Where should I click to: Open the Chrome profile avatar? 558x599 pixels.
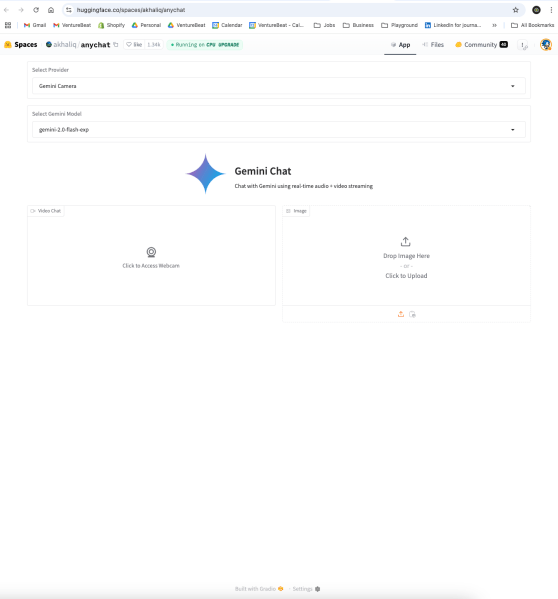pos(536,10)
